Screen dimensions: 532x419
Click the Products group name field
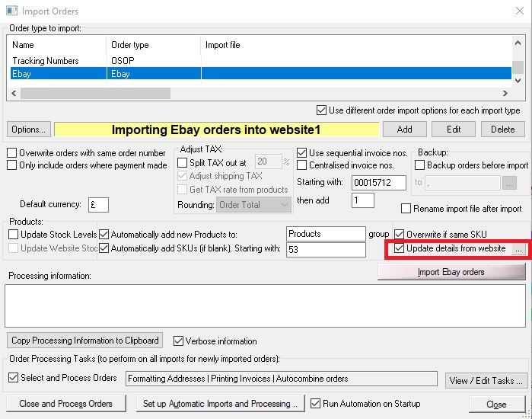tap(326, 234)
